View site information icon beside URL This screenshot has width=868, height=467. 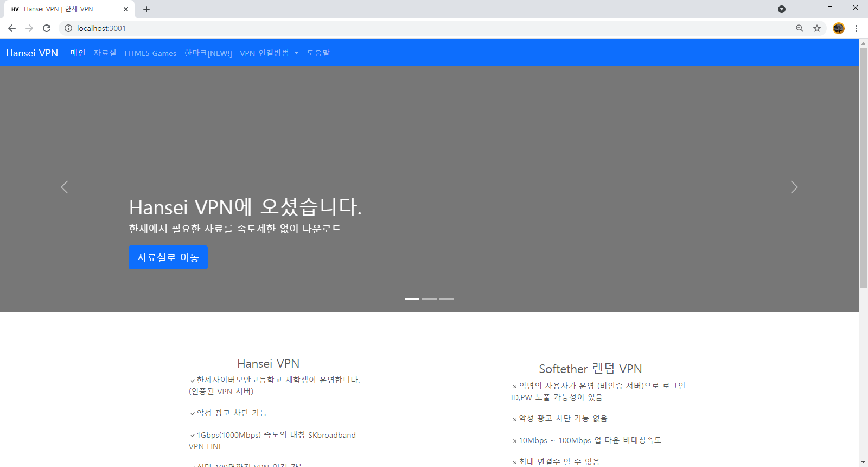coord(68,28)
